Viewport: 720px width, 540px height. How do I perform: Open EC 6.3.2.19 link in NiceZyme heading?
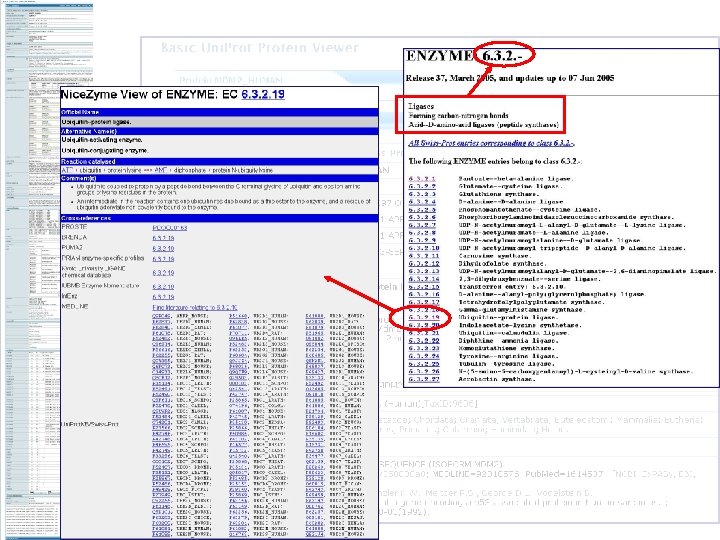263,95
